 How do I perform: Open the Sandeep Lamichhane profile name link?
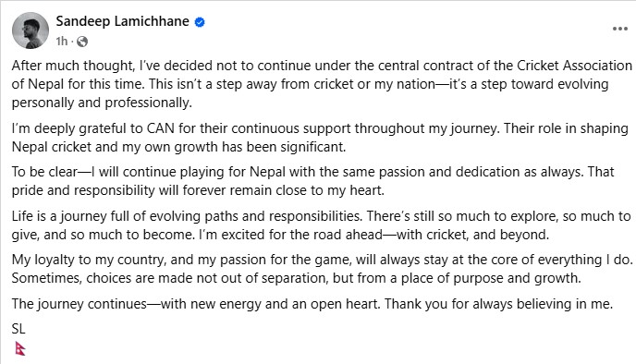123,21
